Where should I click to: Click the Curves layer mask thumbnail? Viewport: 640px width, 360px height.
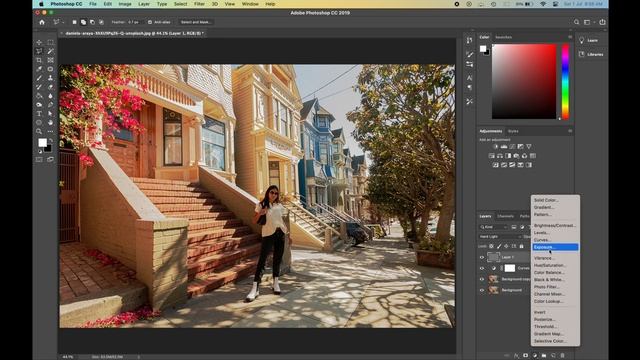pyautogui.click(x=510, y=268)
